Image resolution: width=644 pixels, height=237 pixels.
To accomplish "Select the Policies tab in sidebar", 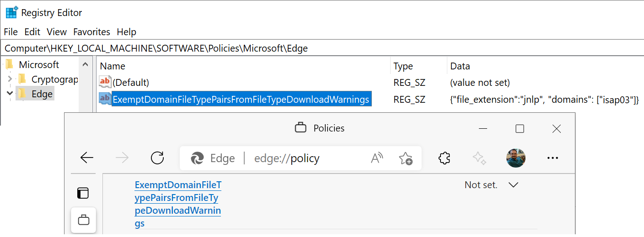I will click(83, 220).
